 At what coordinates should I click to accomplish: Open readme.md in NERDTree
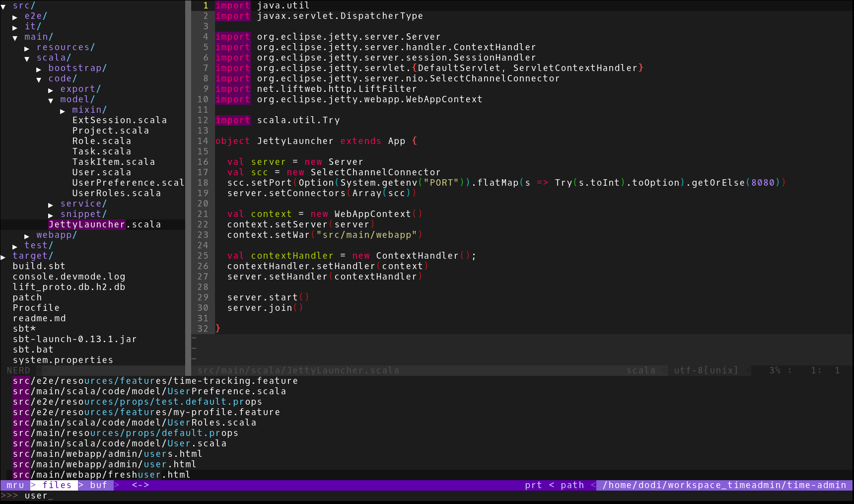[39, 318]
